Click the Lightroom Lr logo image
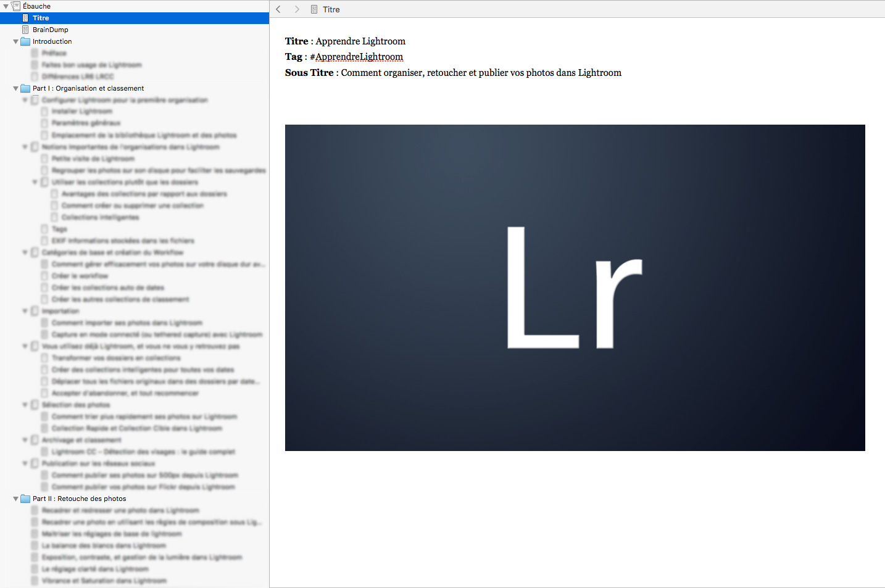 click(575, 288)
